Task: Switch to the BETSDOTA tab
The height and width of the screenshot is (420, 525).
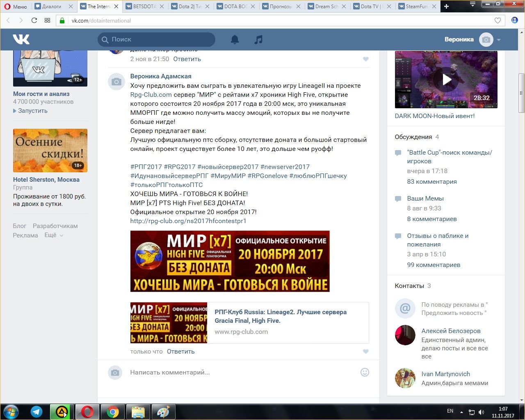Action: [x=144, y=6]
